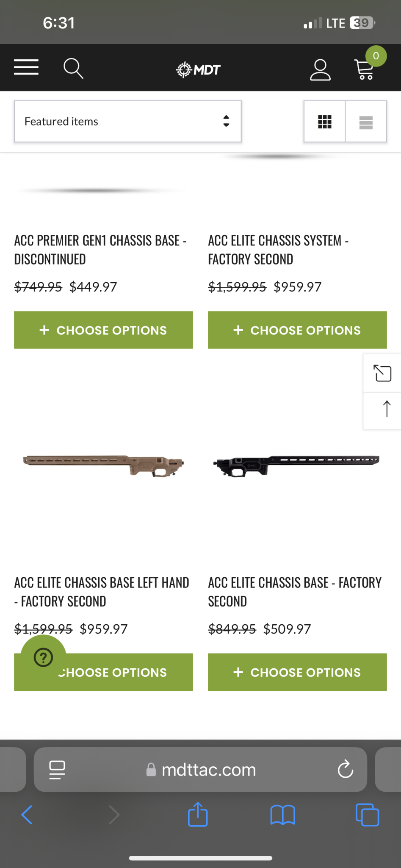This screenshot has width=401, height=868.
Task: Open the user account icon
Action: coord(320,70)
